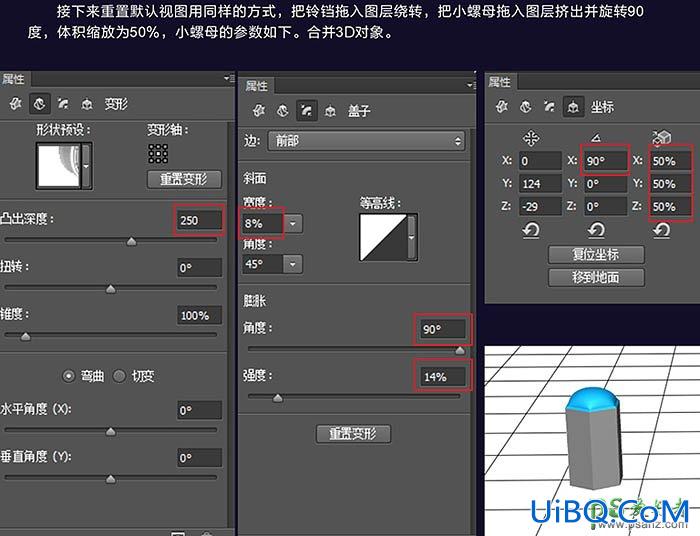Image resolution: width=700 pixels, height=536 pixels.
Task: Click the 凸出深度 field showing 250
Action: point(199,220)
